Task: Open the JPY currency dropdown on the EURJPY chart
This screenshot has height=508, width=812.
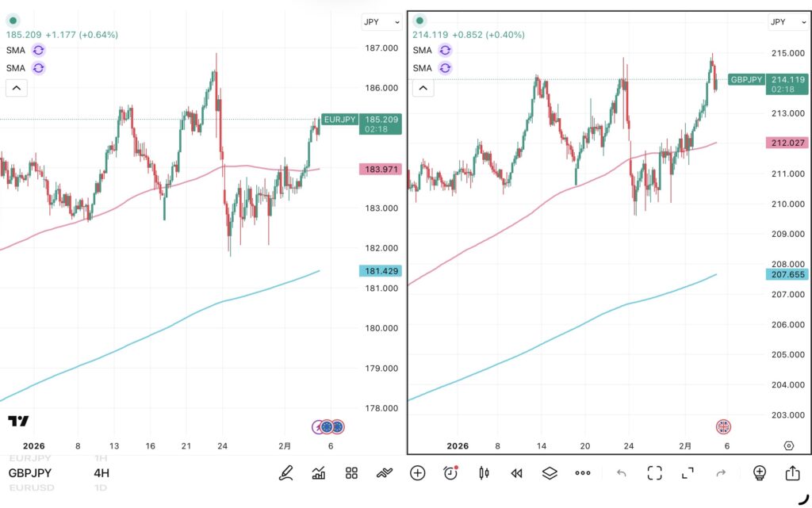Action: [381, 22]
